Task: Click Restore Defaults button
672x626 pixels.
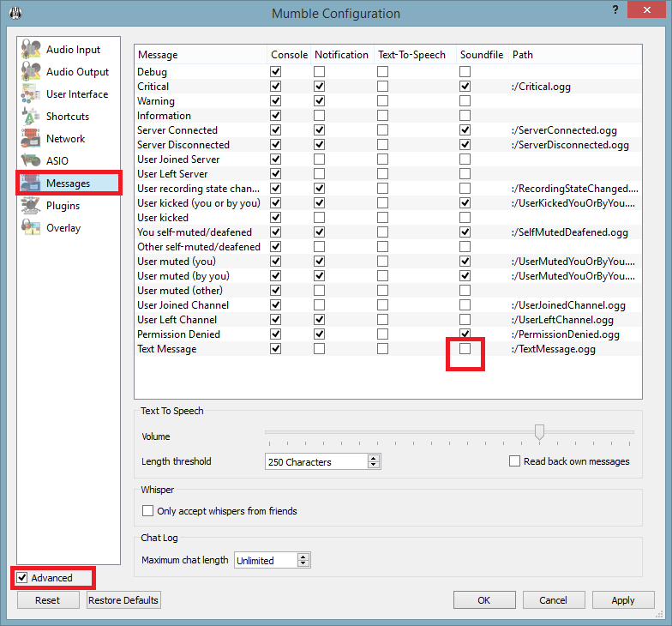Action: [x=123, y=600]
